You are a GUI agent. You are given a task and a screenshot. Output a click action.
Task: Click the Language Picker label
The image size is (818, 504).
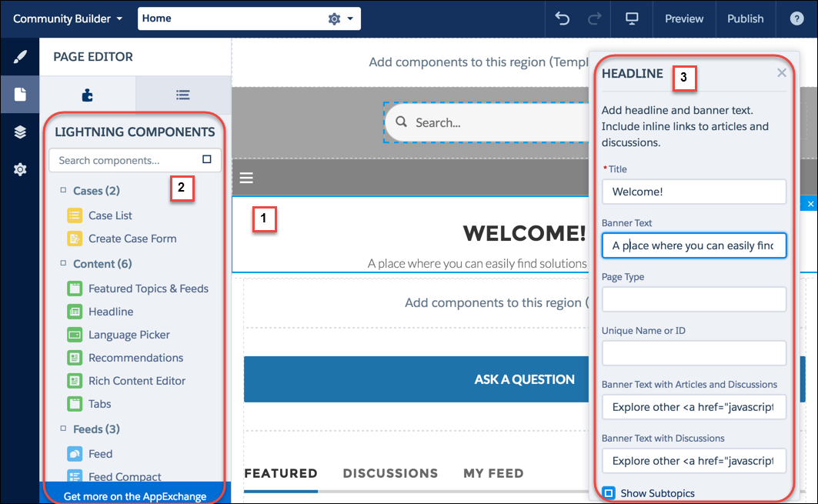coord(129,335)
